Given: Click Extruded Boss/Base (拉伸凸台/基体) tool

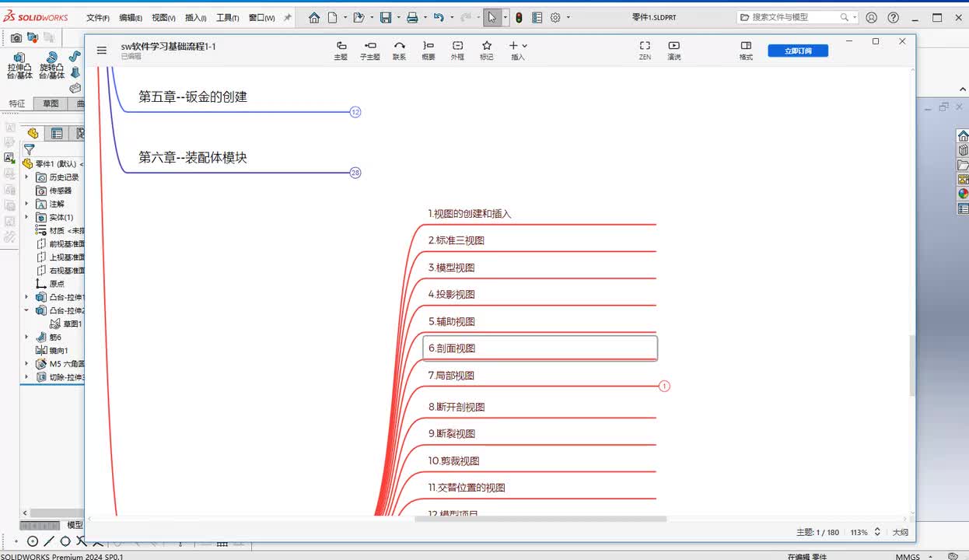Looking at the screenshot, I should 19,65.
